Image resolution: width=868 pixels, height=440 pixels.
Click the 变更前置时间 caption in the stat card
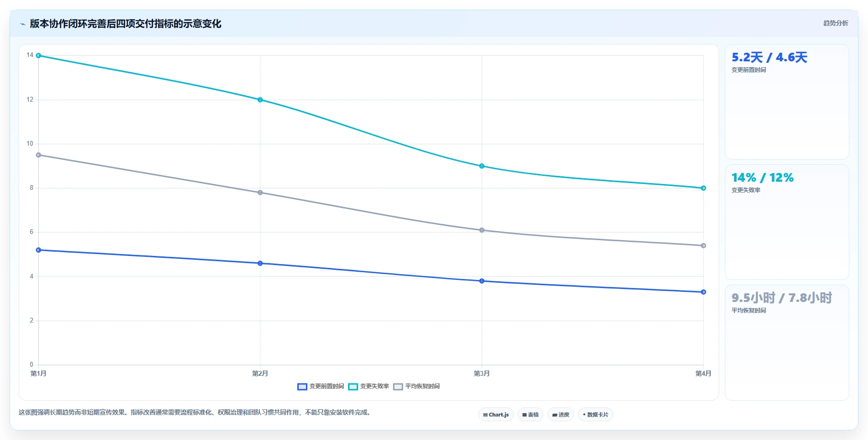pos(749,70)
